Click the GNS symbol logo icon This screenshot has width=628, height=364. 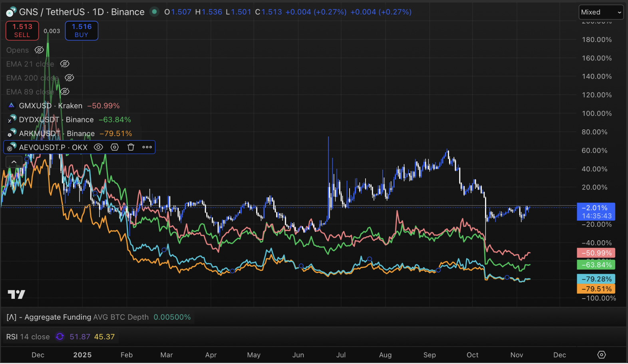(11, 12)
